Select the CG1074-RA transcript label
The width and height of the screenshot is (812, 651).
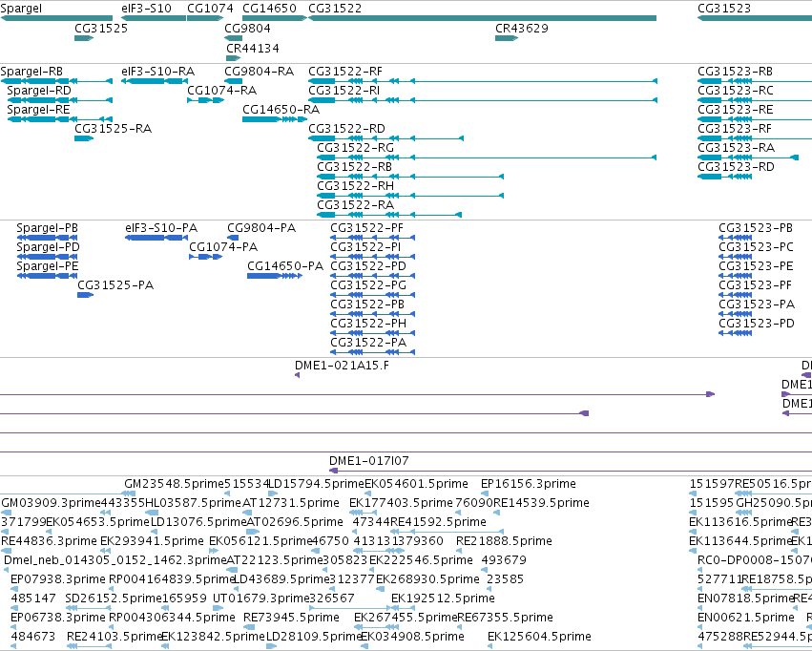click(x=221, y=91)
